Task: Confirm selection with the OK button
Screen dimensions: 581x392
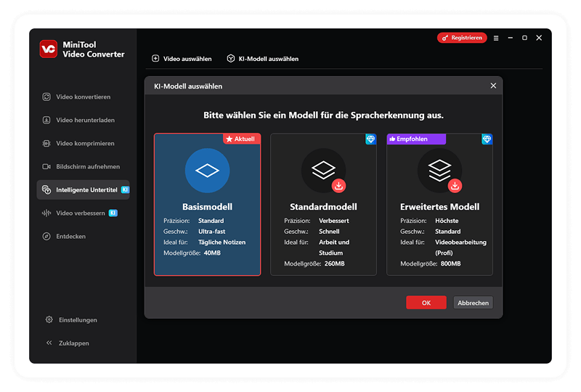Action: 426,303
